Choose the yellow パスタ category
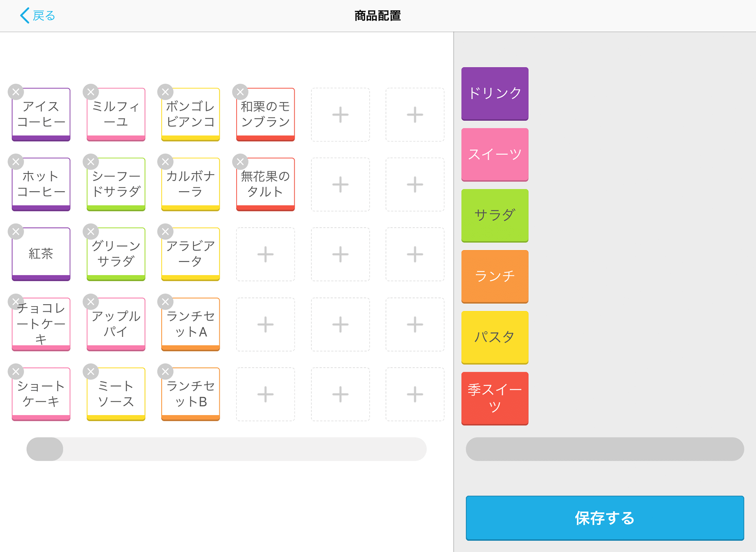Image resolution: width=756 pixels, height=552 pixels. coord(495,338)
